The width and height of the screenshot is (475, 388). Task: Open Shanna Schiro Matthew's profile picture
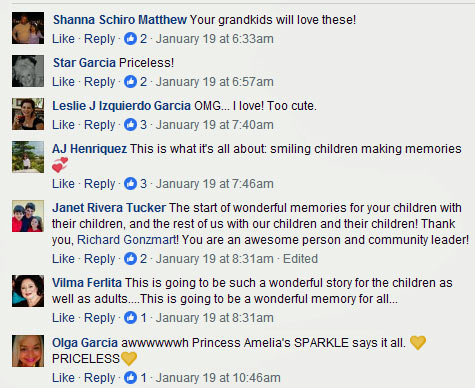(28, 28)
